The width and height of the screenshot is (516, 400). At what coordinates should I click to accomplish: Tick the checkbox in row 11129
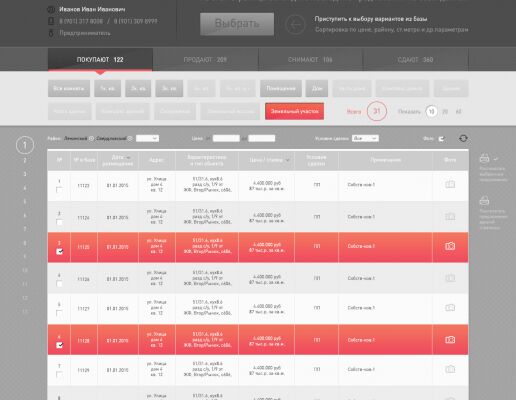click(x=59, y=375)
